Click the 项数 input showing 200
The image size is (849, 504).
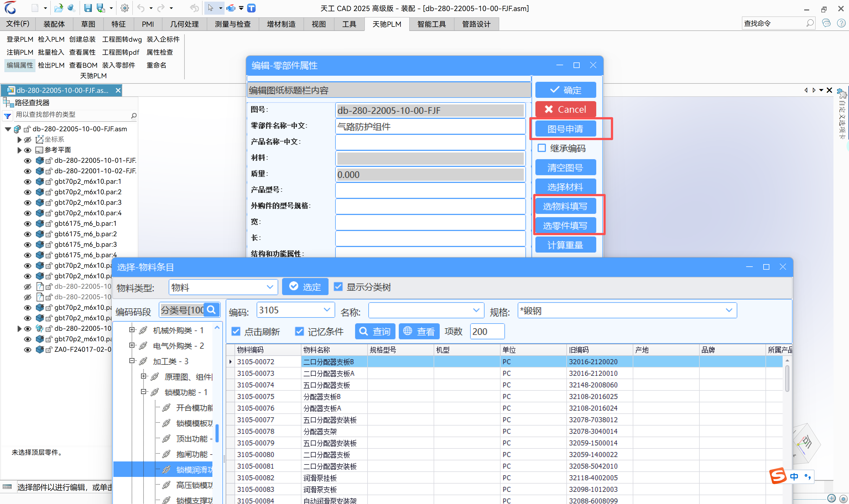click(487, 332)
